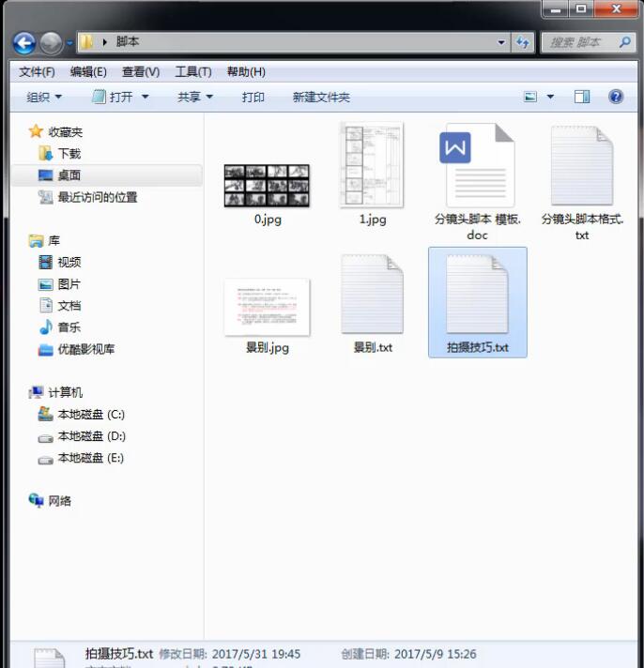This screenshot has width=644, height=668.
Task: Click the 打开 toolbar button
Action: pyautogui.click(x=113, y=98)
